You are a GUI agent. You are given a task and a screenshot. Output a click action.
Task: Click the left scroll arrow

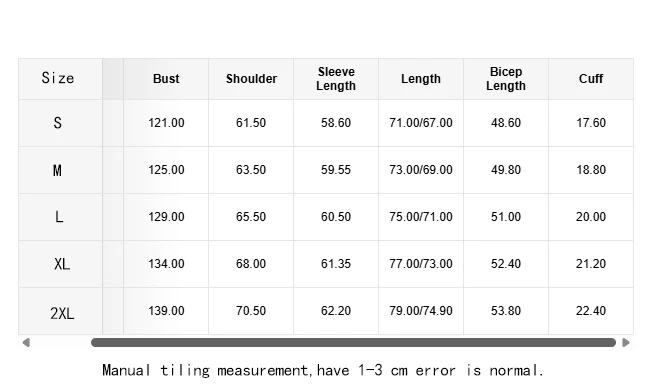pos(26,342)
